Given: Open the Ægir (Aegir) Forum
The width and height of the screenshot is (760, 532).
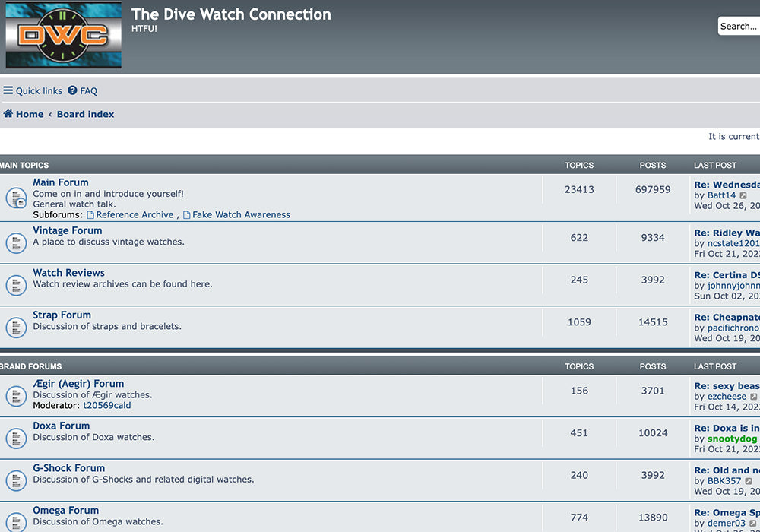Looking at the screenshot, I should (x=78, y=384).
